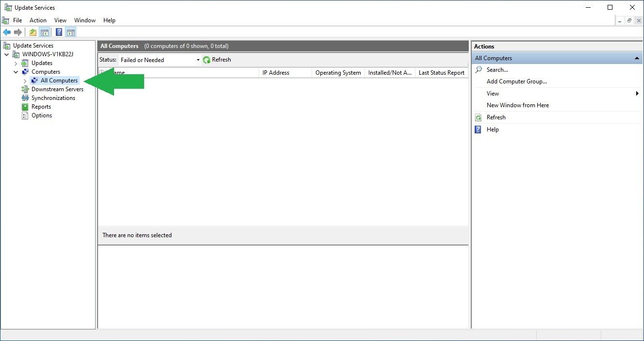Click the Downstream Servers icon
Screen dimensions: 644x341
click(25, 89)
